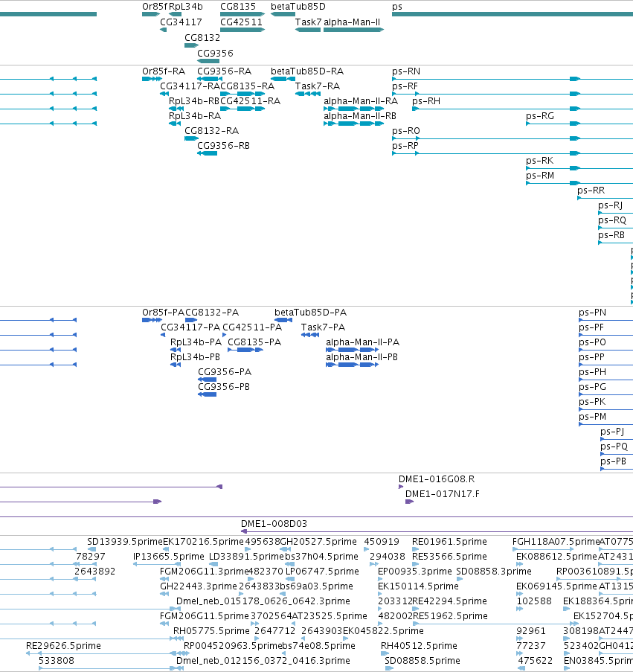This screenshot has width=633, height=672.
Task: Select the CG42511 gene label
Action: pyautogui.click(x=241, y=22)
